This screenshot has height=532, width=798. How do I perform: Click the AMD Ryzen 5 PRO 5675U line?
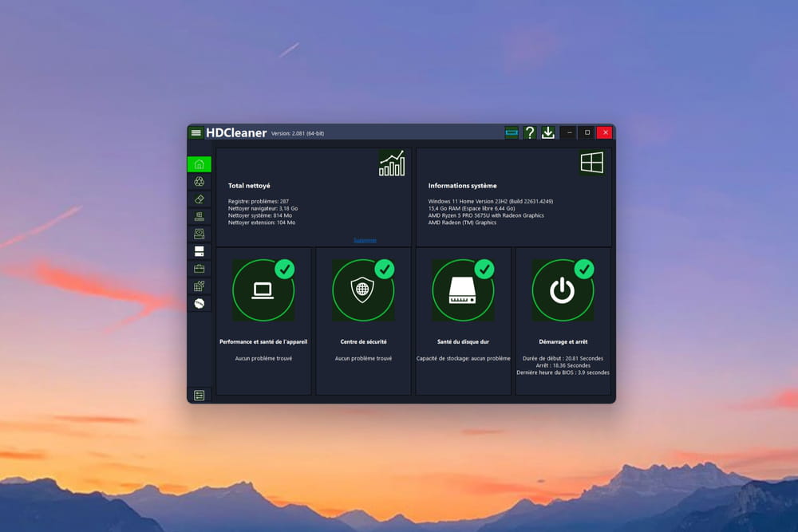(486, 215)
